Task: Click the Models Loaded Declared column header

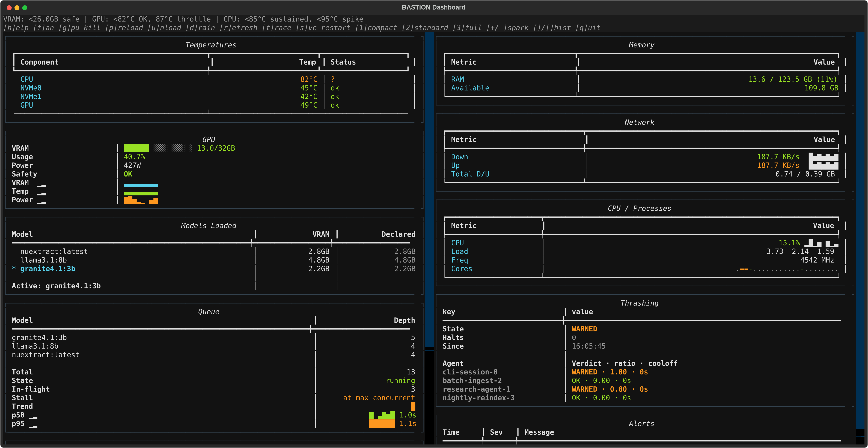Action: pyautogui.click(x=398, y=234)
